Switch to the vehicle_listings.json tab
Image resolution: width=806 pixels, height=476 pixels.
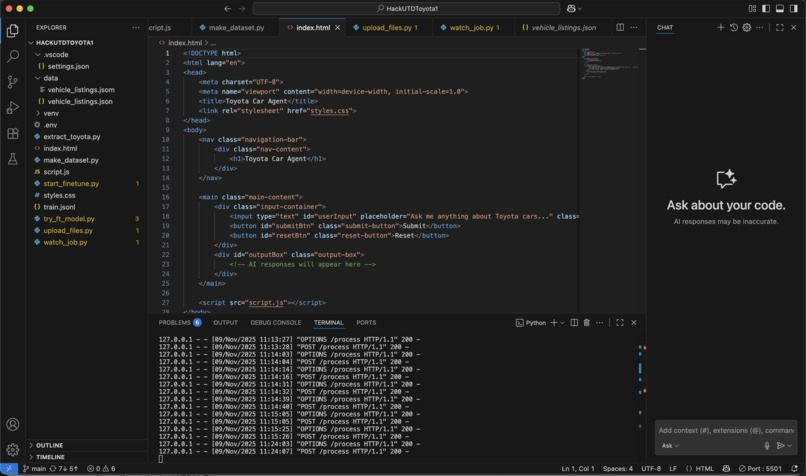pos(563,27)
